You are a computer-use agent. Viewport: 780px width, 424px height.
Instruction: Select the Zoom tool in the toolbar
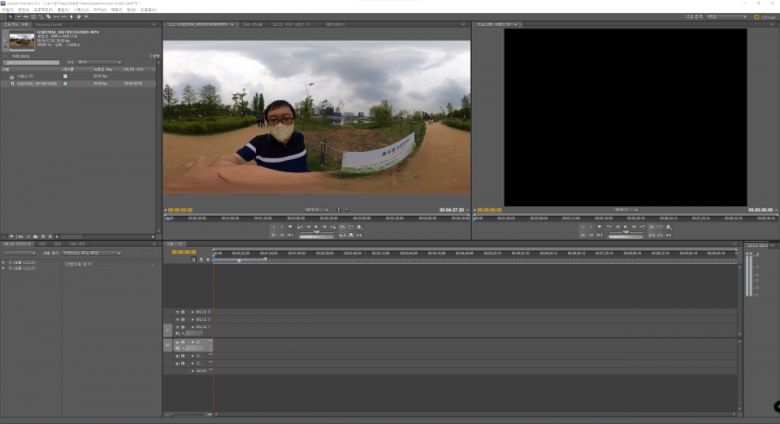coord(86,17)
